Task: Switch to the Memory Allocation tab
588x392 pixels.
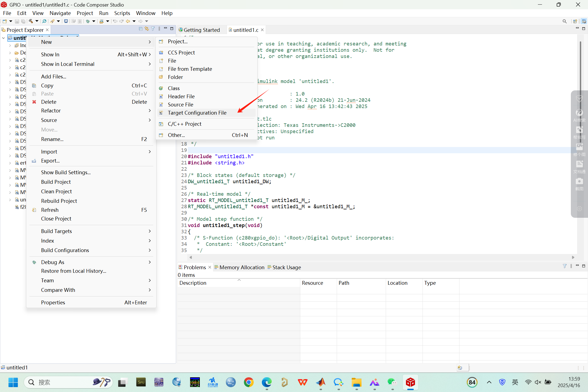Action: tap(242, 267)
